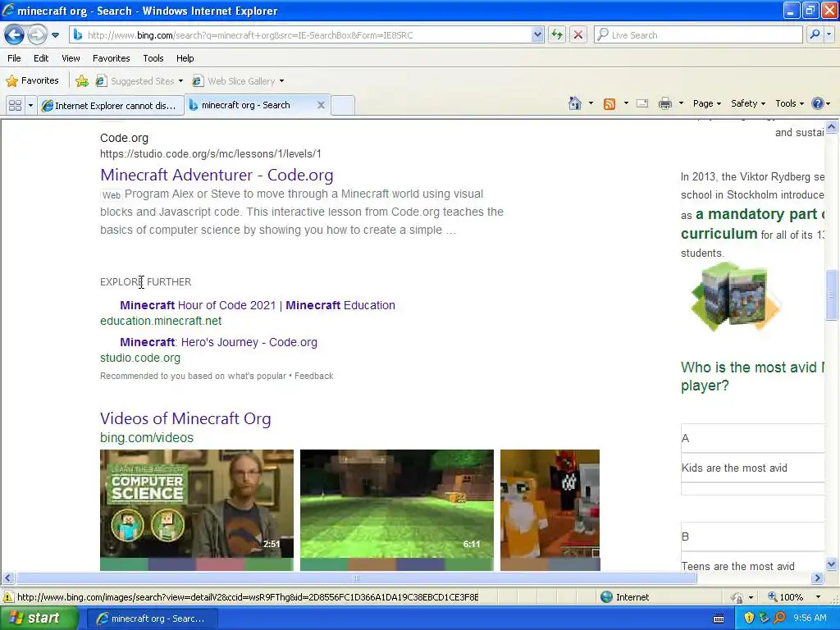Expand the address bar history dropdown
Viewport: 840px width, 630px height.
538,34
